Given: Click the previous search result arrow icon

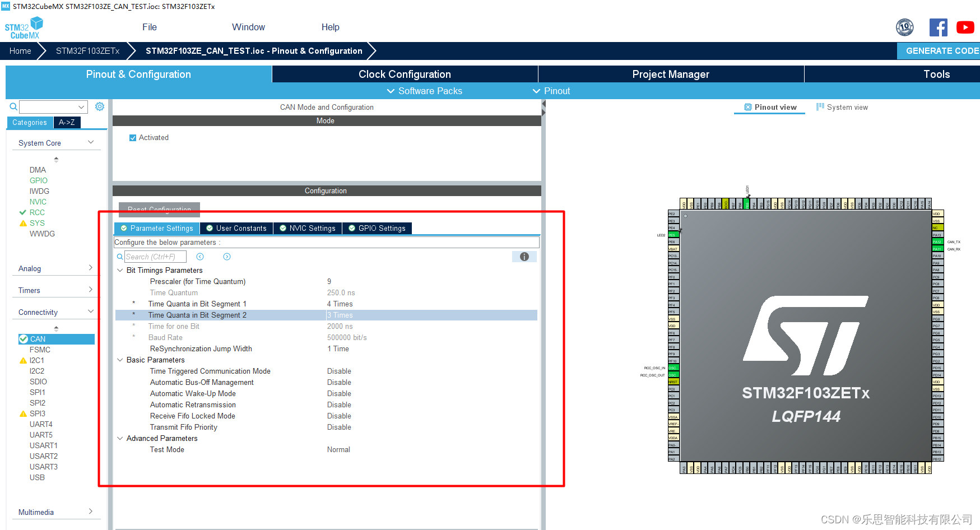Looking at the screenshot, I should click(x=200, y=257).
